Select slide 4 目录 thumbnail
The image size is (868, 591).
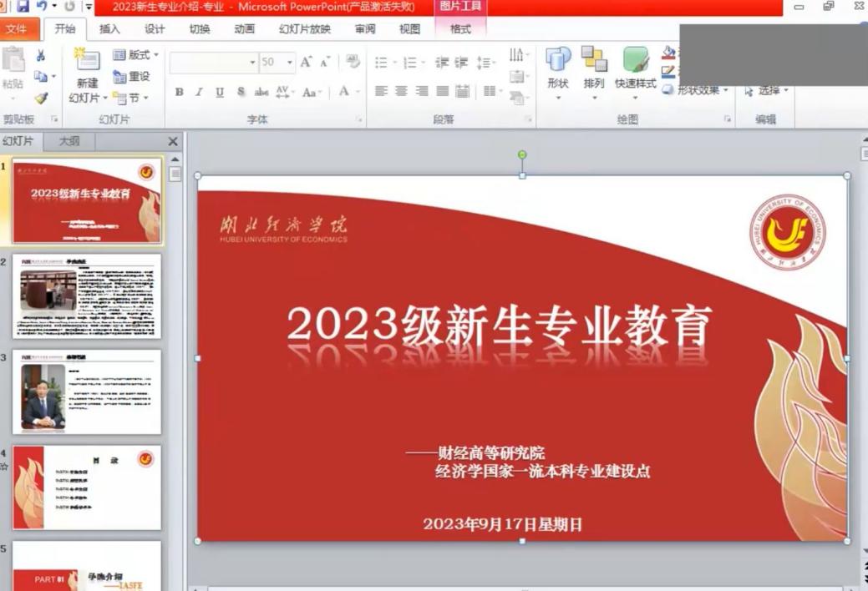click(87, 487)
